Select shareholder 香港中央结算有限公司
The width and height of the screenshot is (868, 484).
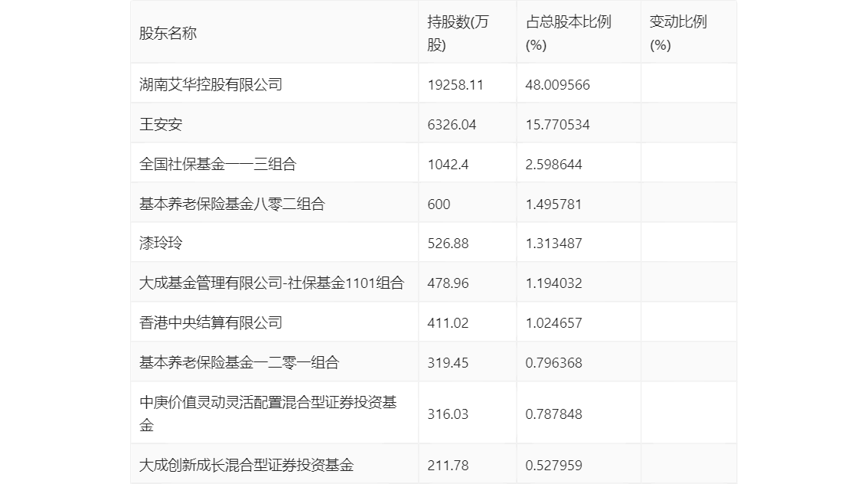211,323
